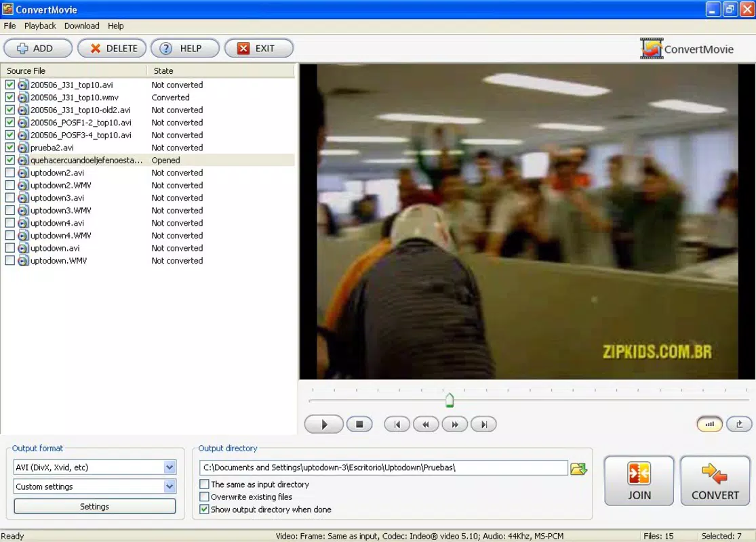
Task: Click the JOIN button
Action: click(x=639, y=481)
